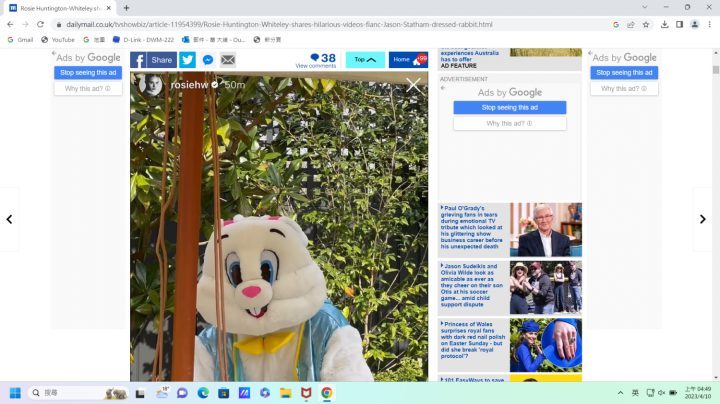
Task: Select the Rosie Huntington-Whiteley tab
Action: point(60,8)
